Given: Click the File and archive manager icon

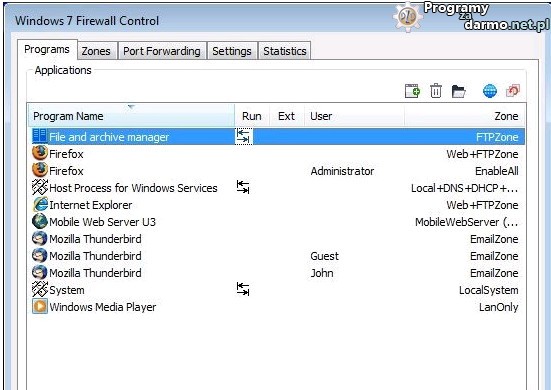Looking at the screenshot, I should point(39,136).
